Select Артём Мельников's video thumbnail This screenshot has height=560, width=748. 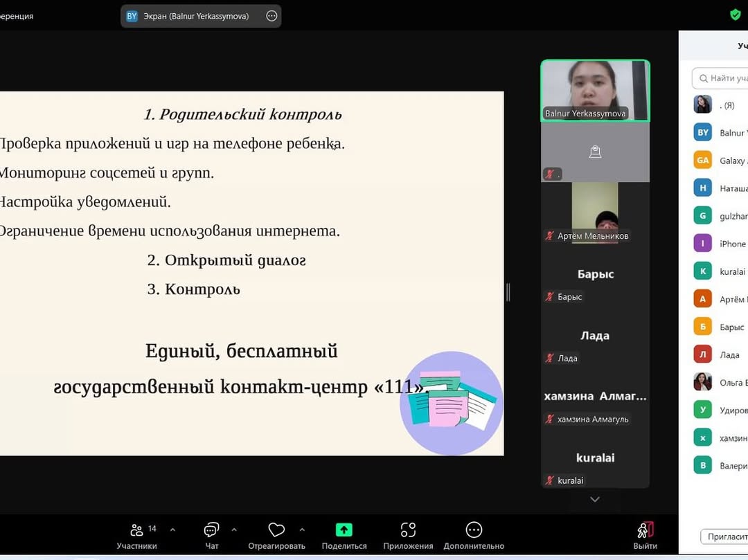[x=595, y=213]
